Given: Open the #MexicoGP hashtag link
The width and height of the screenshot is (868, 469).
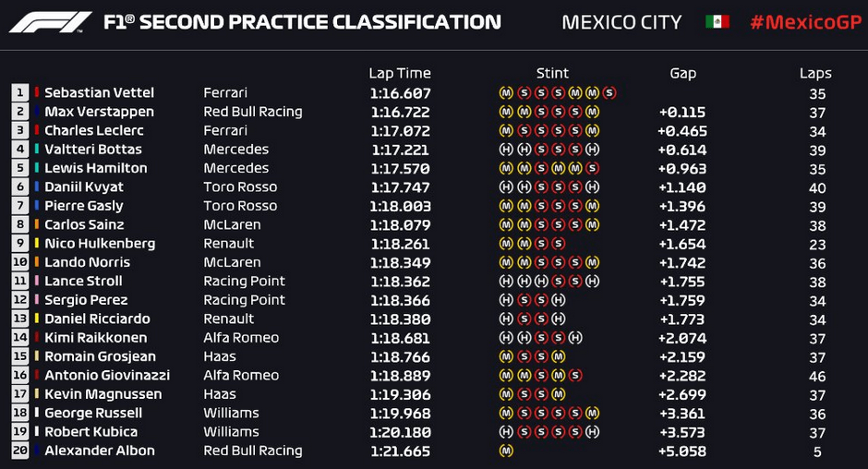Looking at the screenshot, I should tap(806, 22).
